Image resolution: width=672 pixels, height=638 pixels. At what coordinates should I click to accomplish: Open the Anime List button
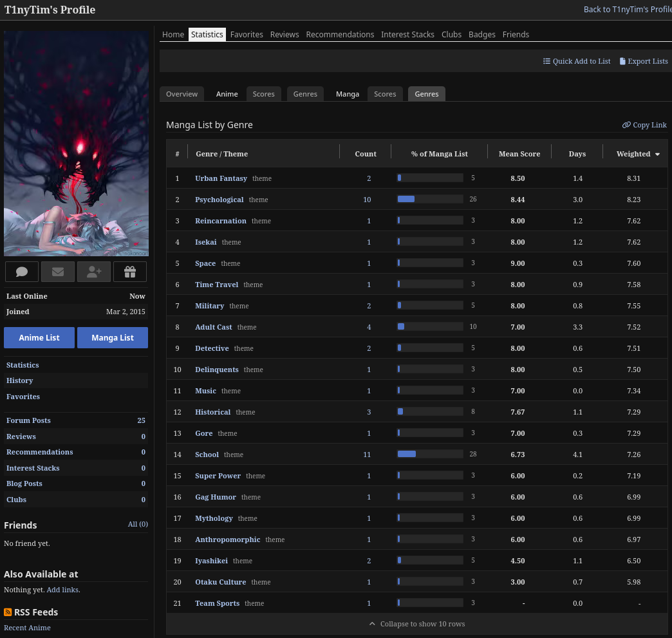click(39, 337)
